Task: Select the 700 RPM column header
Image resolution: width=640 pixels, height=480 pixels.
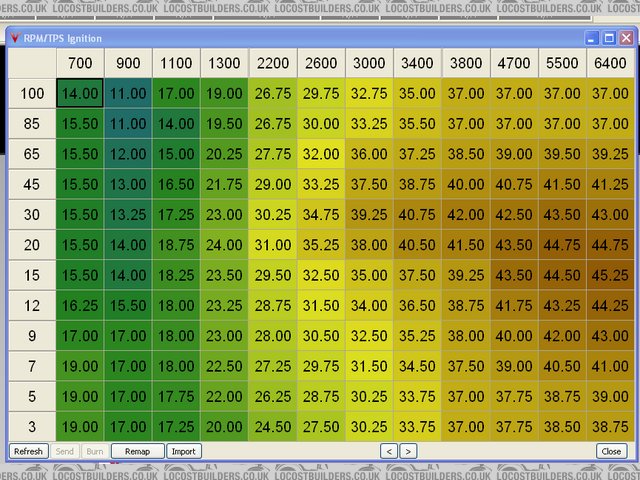Action: pyautogui.click(x=80, y=63)
